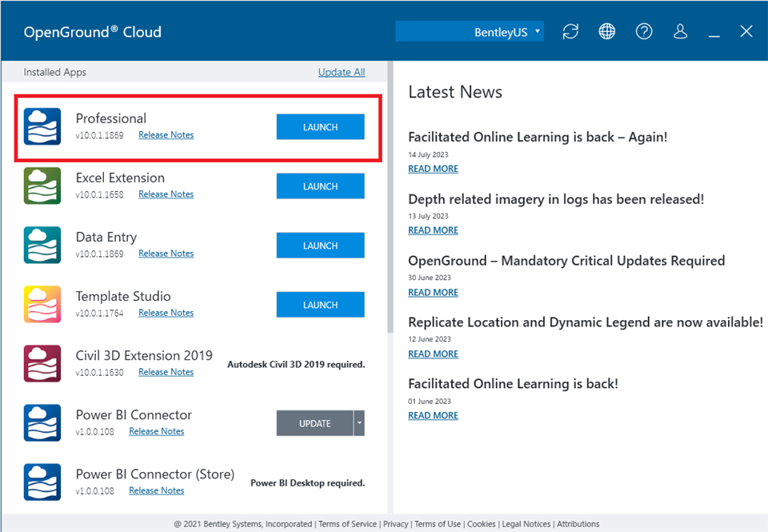
Task: Click the Update All link
Action: coord(342,72)
